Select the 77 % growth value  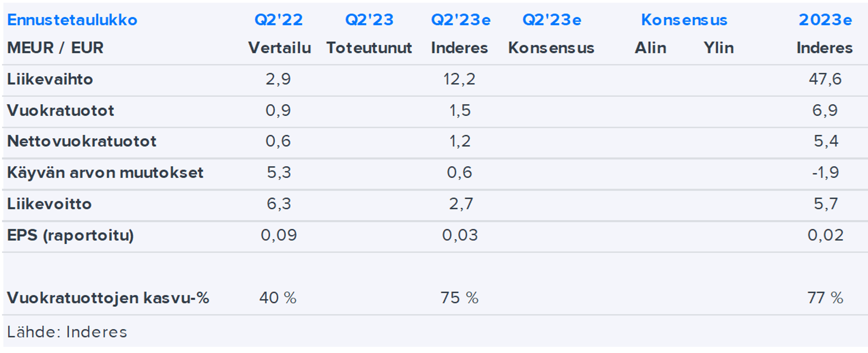[x=825, y=298]
